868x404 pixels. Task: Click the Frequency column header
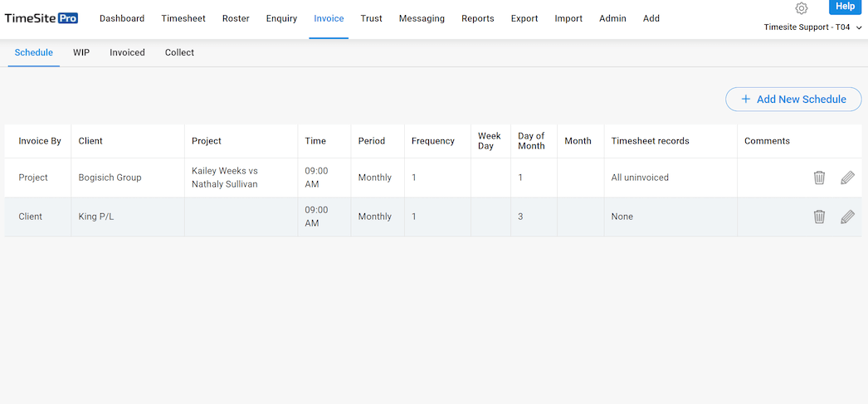(x=433, y=141)
